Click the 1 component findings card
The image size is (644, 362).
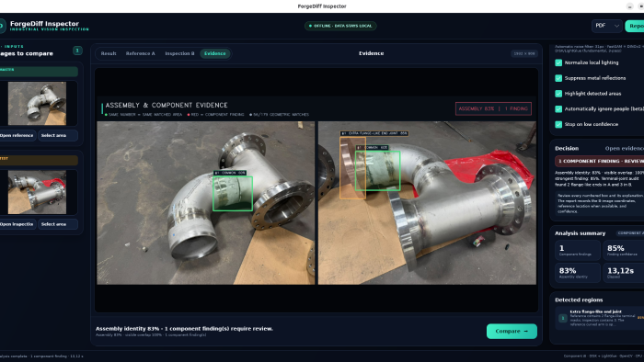pyautogui.click(x=578, y=251)
